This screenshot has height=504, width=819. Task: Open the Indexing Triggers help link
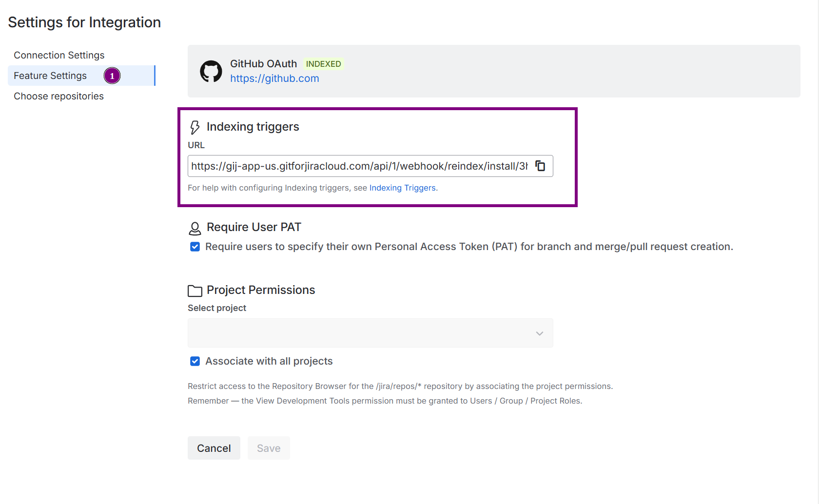[402, 188]
